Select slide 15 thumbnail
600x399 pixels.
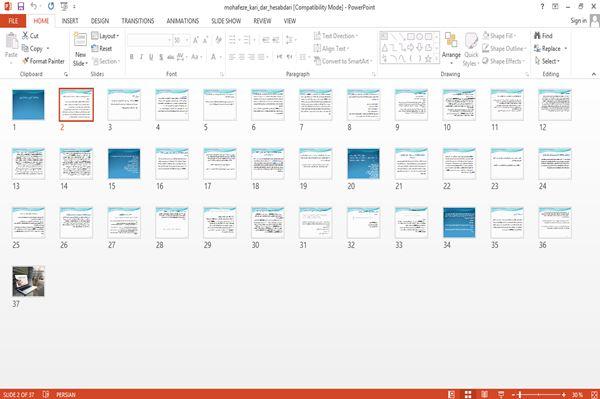pyautogui.click(x=124, y=163)
